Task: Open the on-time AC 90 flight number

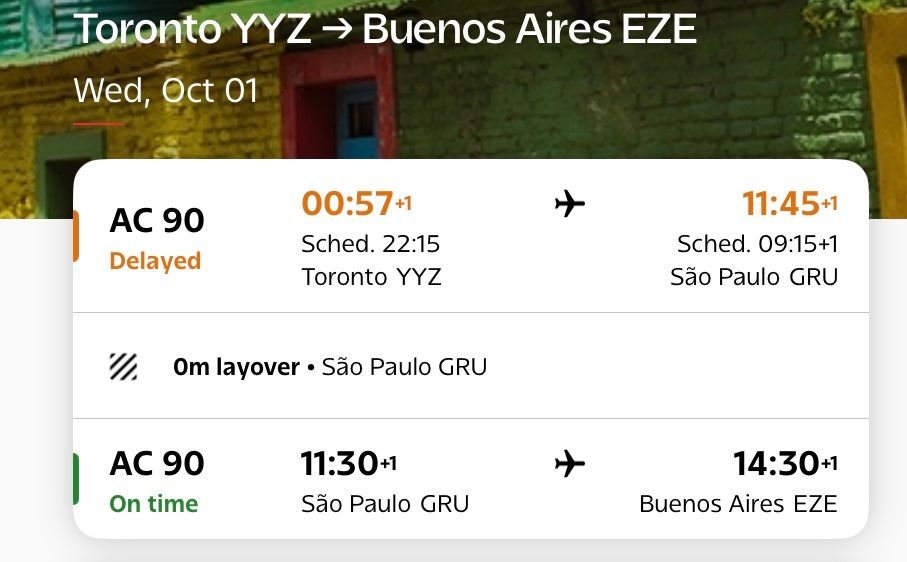Action: pos(157,464)
